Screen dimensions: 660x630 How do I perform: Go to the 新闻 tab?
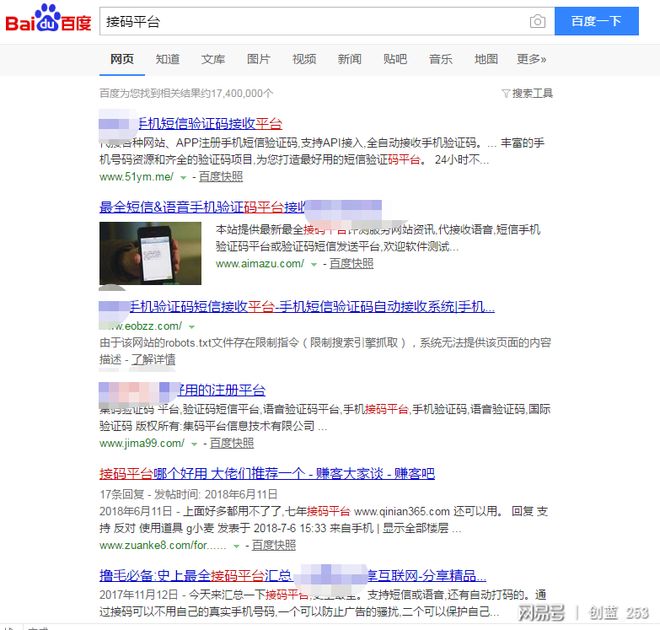[x=349, y=59]
